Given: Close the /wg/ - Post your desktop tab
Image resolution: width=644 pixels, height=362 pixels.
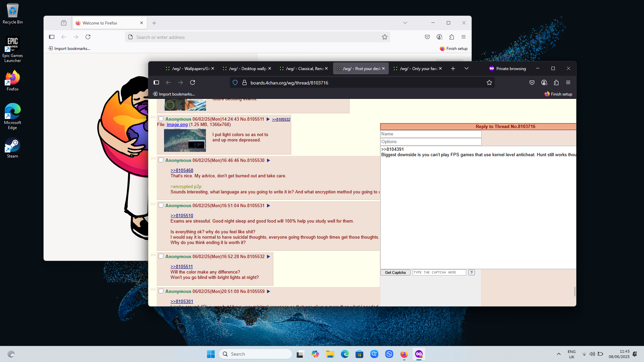Looking at the screenshot, I should pos(383,68).
